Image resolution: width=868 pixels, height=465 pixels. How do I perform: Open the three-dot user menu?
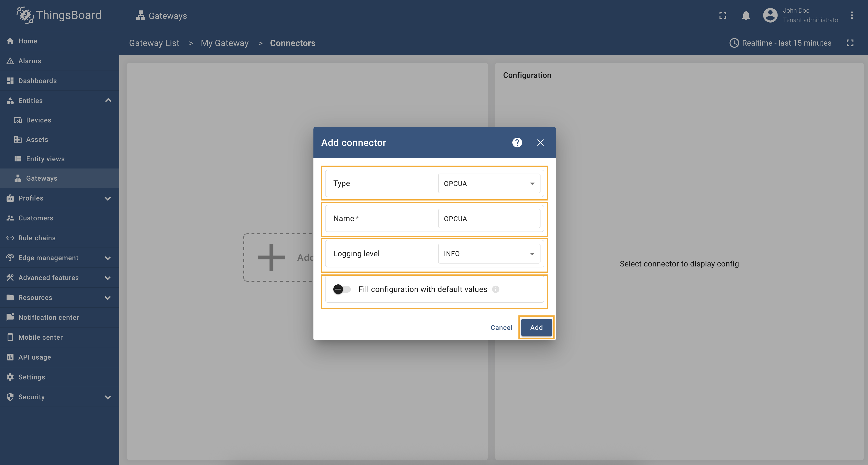[x=852, y=16]
